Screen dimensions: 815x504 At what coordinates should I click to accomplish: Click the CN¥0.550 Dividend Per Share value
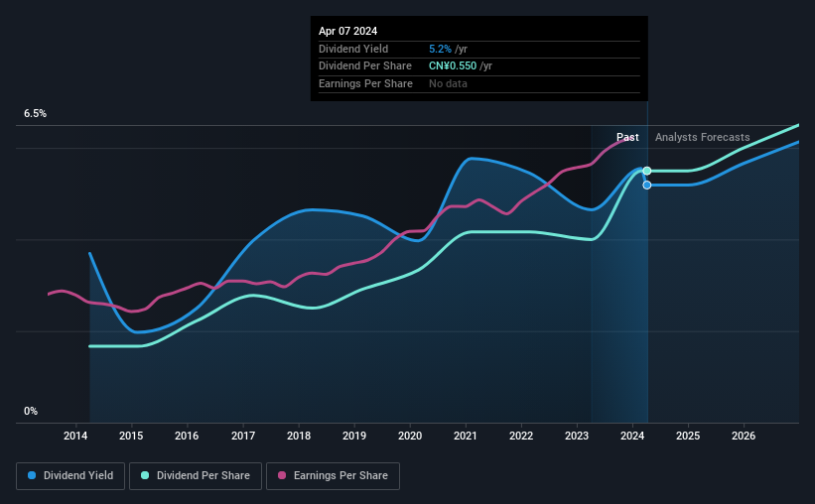[453, 66]
